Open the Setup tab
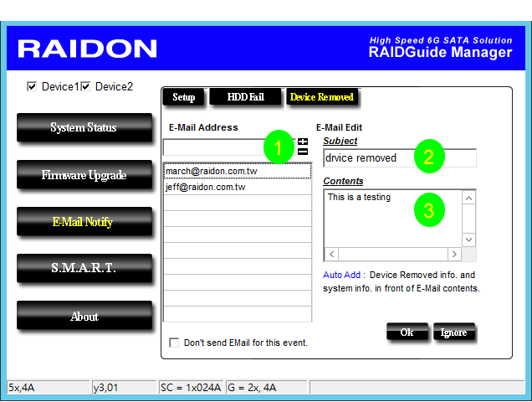Image resolution: width=532 pixels, height=402 pixels. point(183,97)
